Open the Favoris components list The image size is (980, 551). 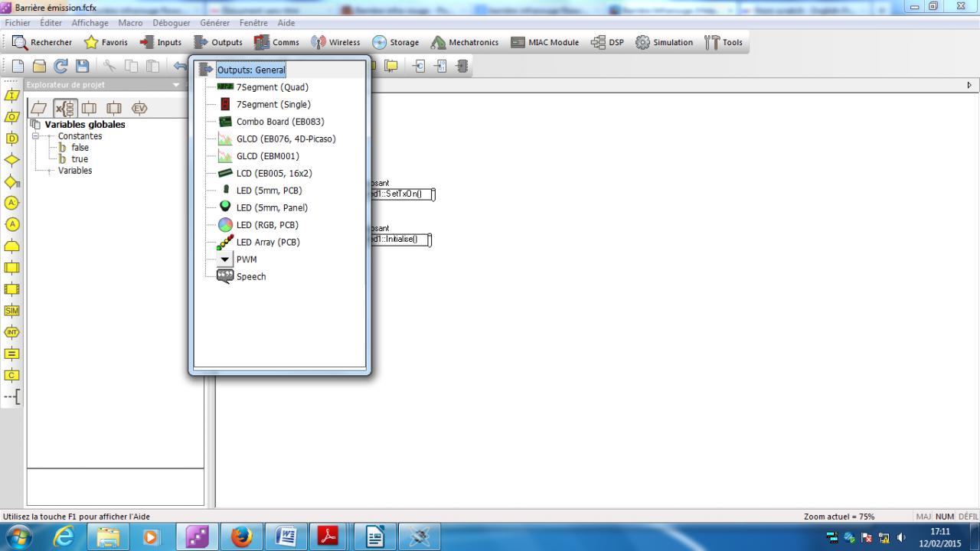tap(106, 43)
